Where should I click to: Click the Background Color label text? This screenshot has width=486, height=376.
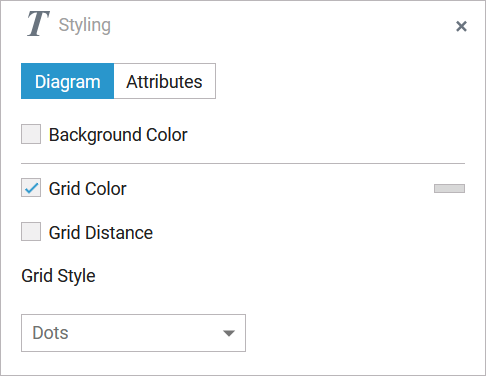pyautogui.click(x=118, y=135)
